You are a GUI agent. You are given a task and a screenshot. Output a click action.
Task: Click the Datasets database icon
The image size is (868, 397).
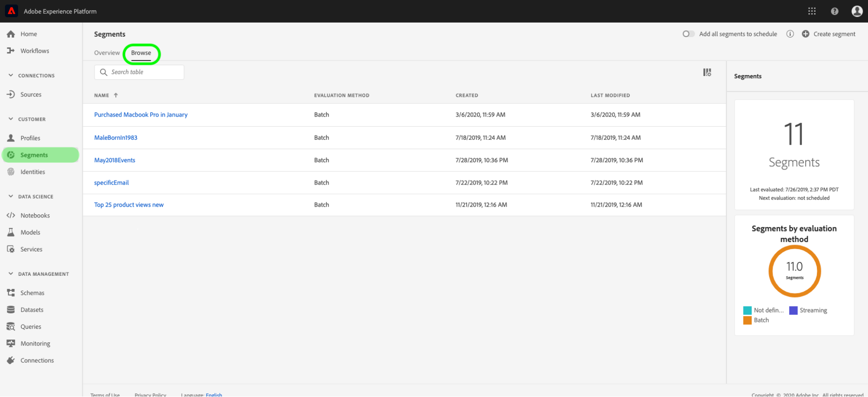pos(11,310)
